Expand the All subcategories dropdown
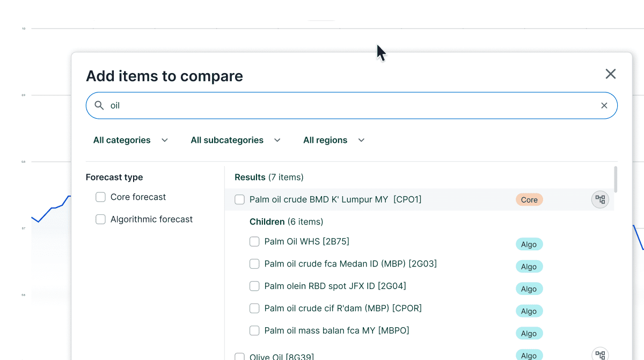The width and height of the screenshot is (644, 360). point(236,140)
